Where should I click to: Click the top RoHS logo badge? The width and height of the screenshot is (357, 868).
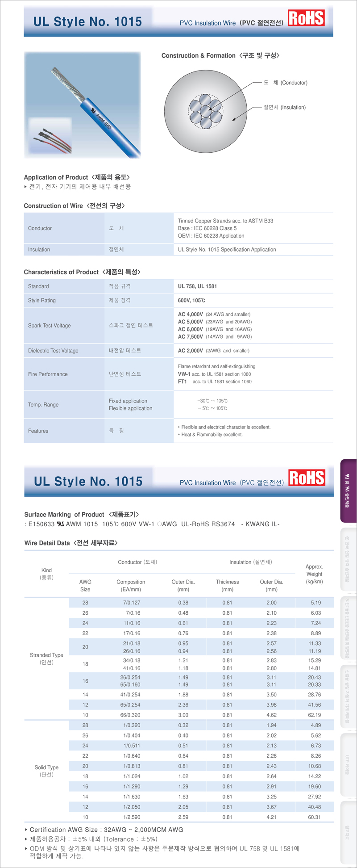306,18
